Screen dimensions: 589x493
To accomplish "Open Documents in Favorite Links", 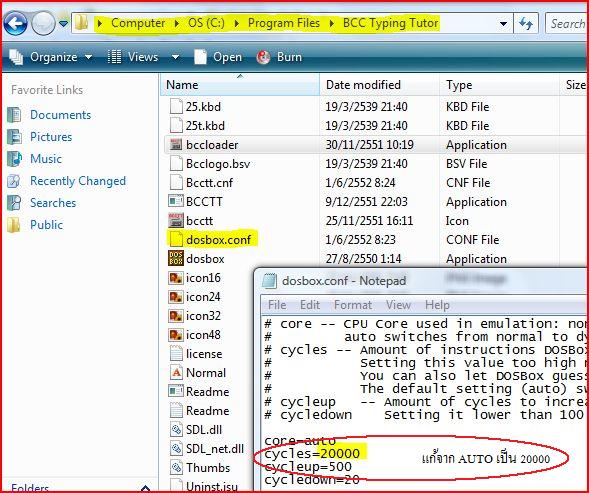I will coord(49,115).
